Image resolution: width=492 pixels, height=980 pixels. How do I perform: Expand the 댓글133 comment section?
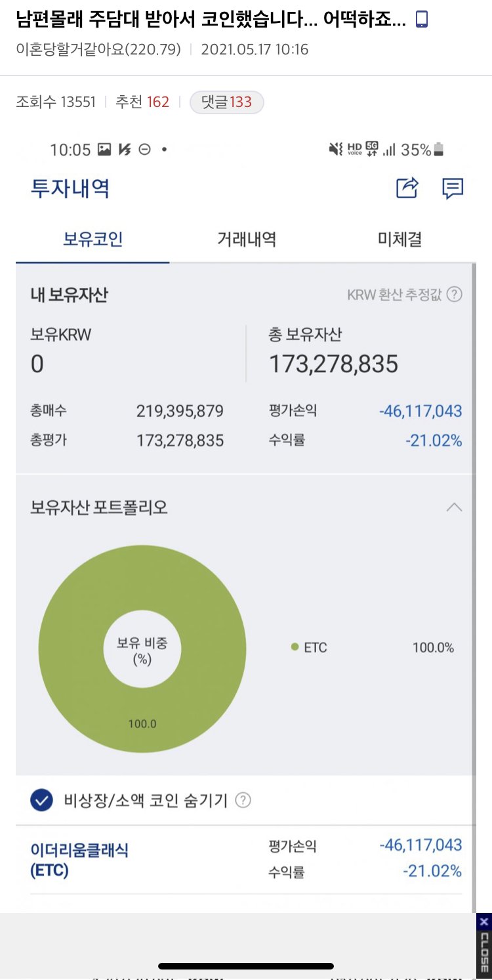tap(226, 102)
